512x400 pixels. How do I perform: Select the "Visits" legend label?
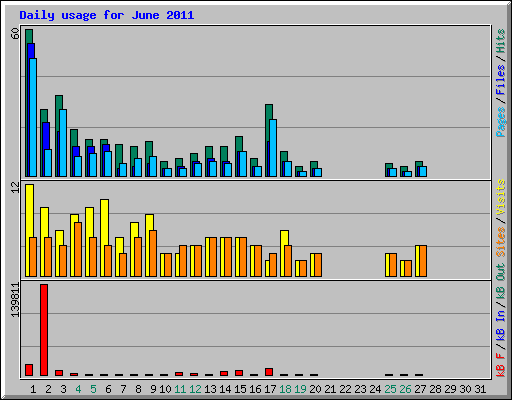pyautogui.click(x=501, y=198)
